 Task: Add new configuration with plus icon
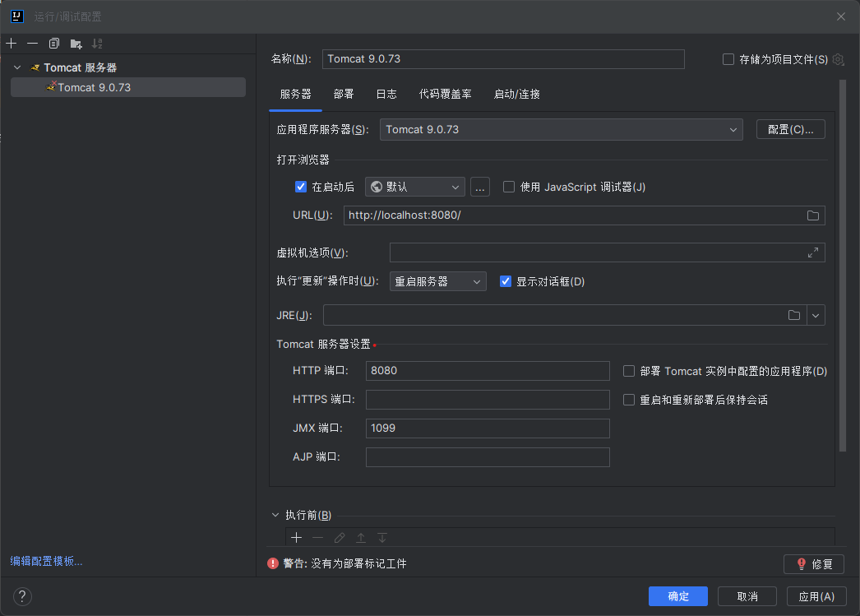[12, 44]
